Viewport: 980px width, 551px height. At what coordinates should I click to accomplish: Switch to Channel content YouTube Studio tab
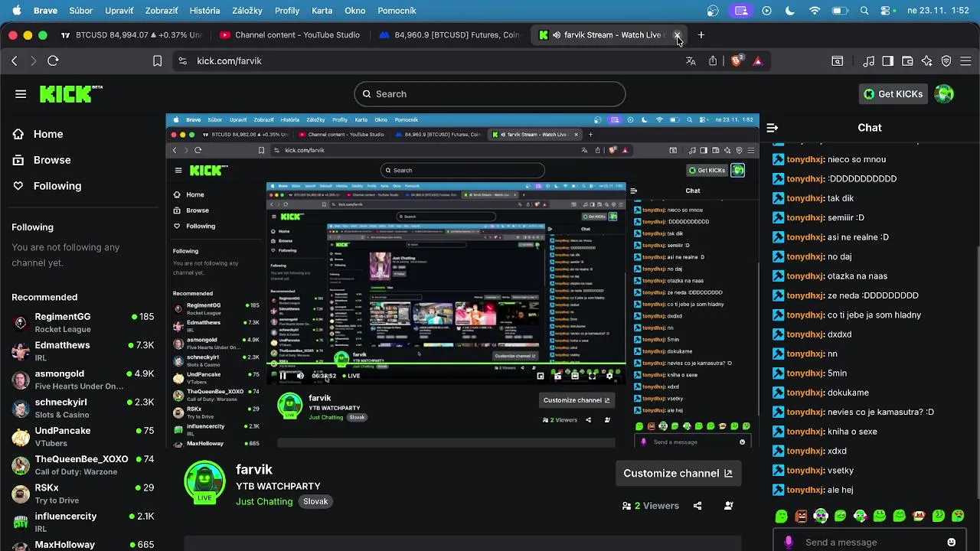(x=289, y=35)
